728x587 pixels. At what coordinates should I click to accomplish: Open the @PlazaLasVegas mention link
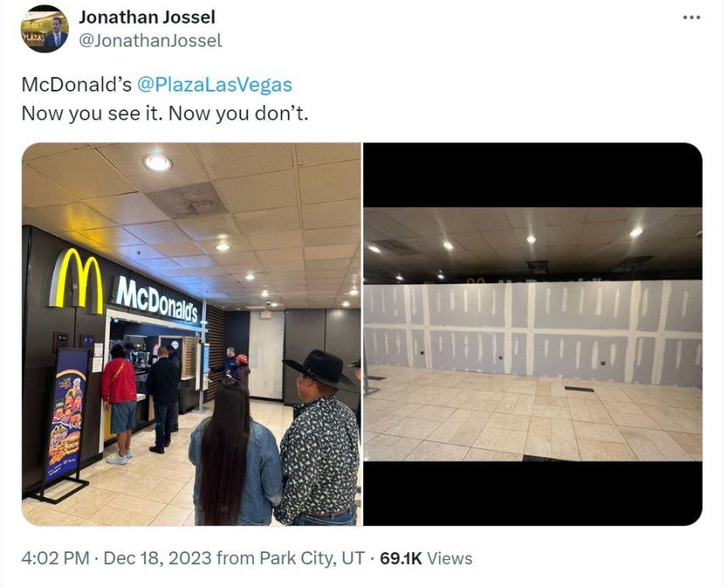pos(215,85)
